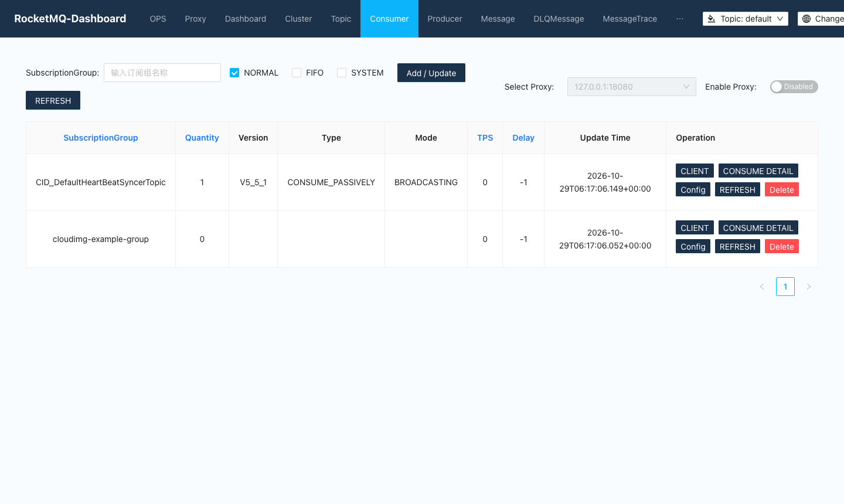The width and height of the screenshot is (844, 504).
Task: Open CONSUME DETAIL for cloudimg-example-group
Action: coord(758,227)
